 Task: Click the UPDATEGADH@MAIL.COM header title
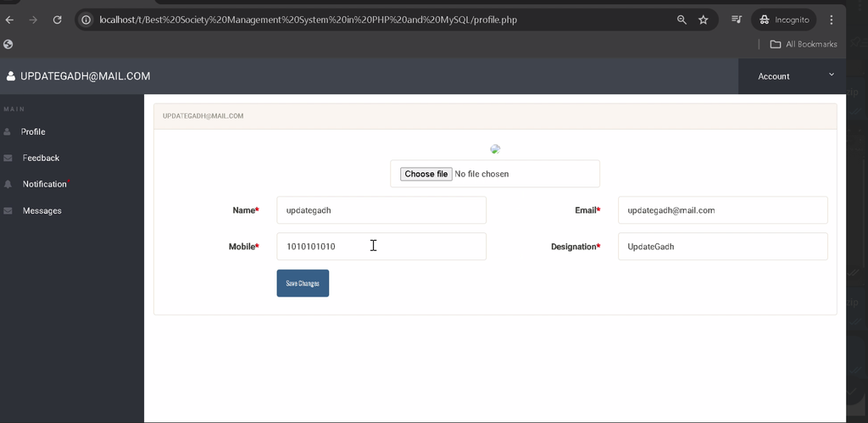(x=86, y=76)
